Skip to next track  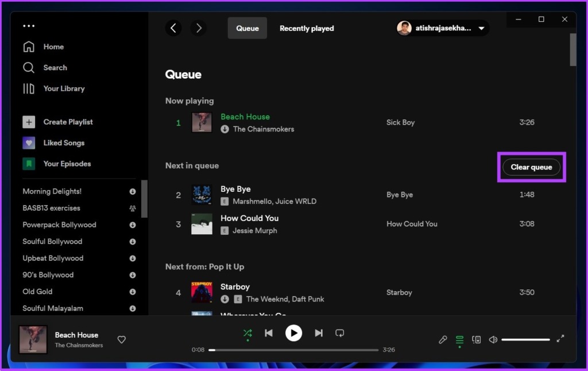point(319,333)
